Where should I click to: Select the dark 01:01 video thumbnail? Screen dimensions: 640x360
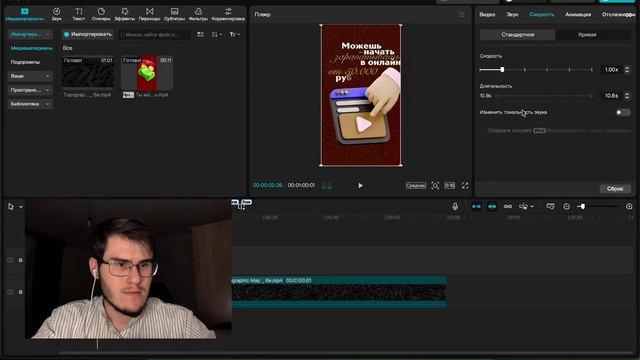click(x=88, y=72)
